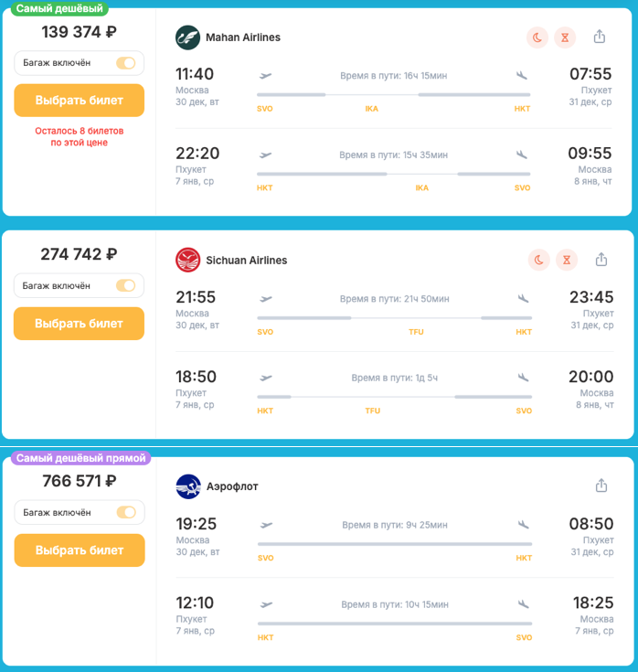Click night-transfer moon icon on Mahan Airlines
638x672 pixels.
point(538,37)
